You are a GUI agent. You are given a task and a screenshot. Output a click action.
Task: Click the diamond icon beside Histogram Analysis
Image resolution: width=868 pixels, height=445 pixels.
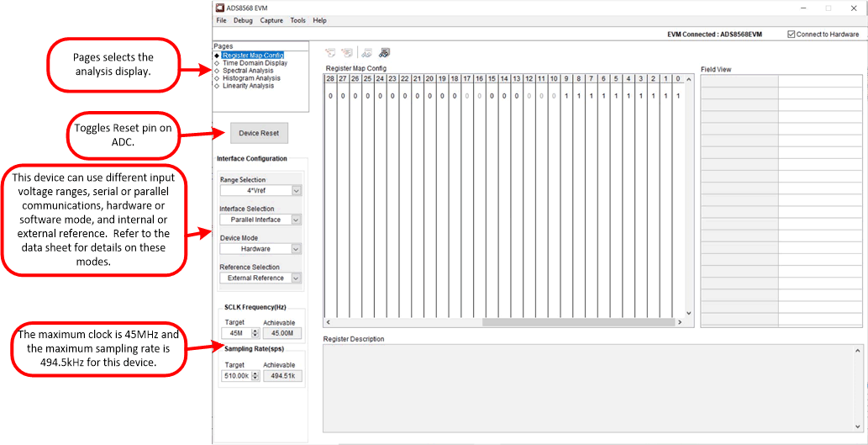tap(217, 78)
